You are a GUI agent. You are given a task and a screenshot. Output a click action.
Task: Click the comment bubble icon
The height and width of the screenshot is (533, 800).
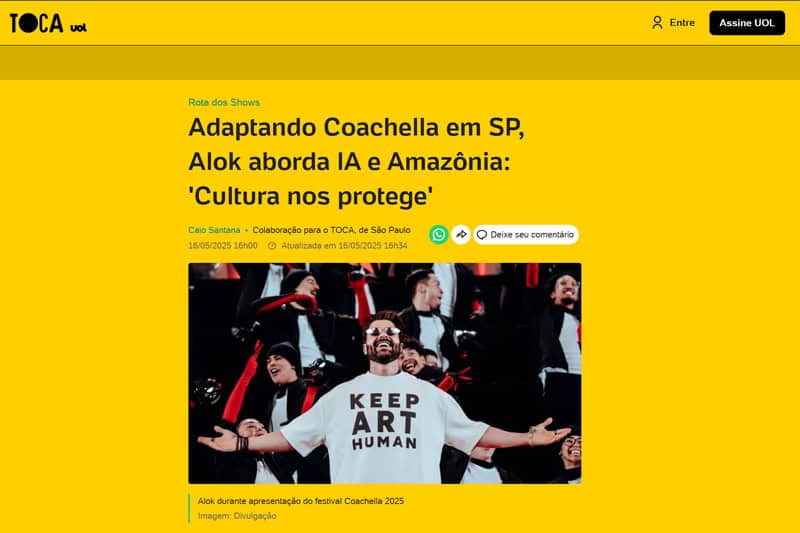click(482, 235)
